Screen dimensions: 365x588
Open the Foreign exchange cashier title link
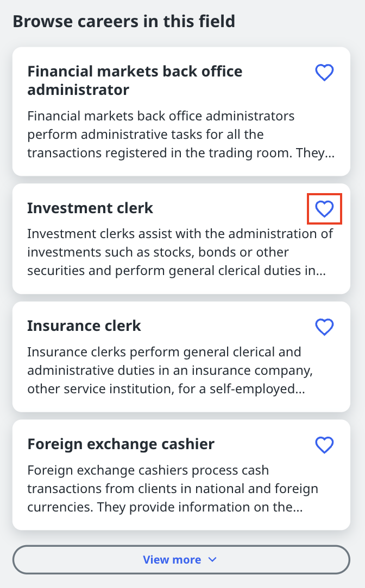121,444
